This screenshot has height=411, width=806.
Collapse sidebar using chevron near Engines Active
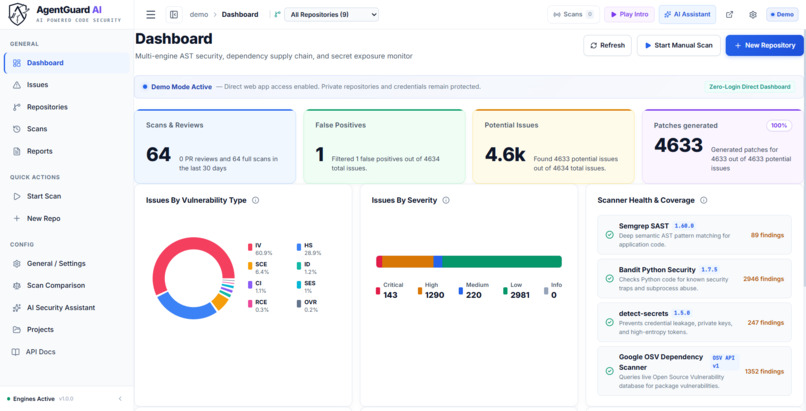coord(120,399)
